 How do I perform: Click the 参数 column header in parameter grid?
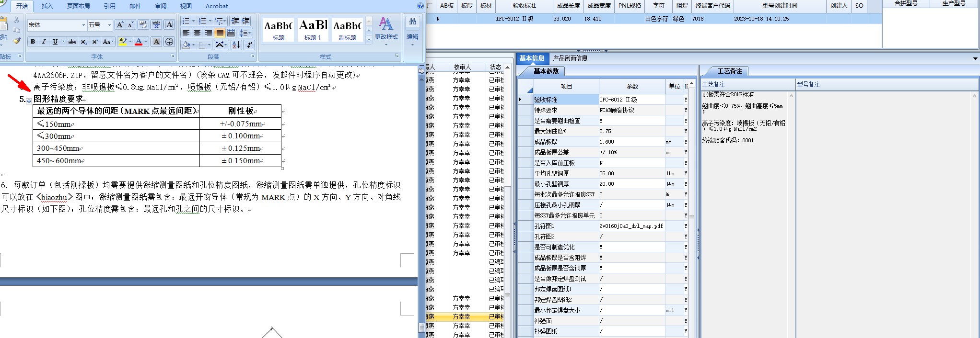(x=632, y=86)
